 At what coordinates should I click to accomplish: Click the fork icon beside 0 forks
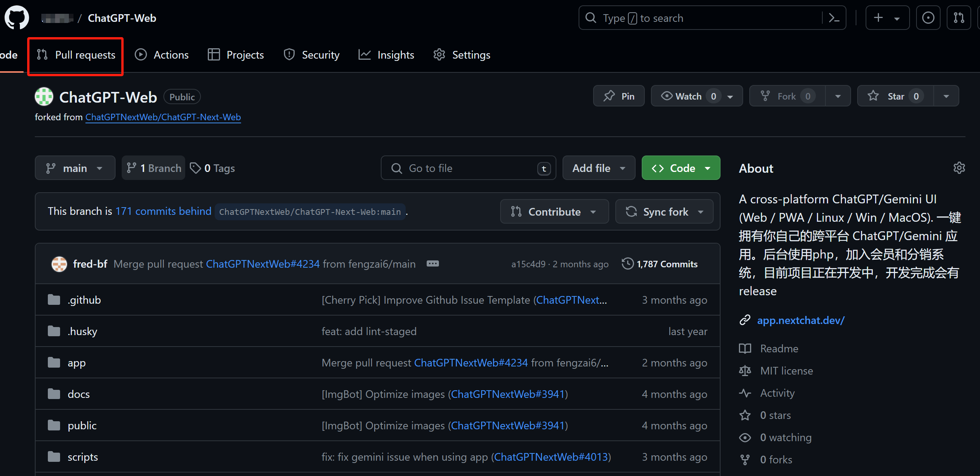(x=745, y=460)
